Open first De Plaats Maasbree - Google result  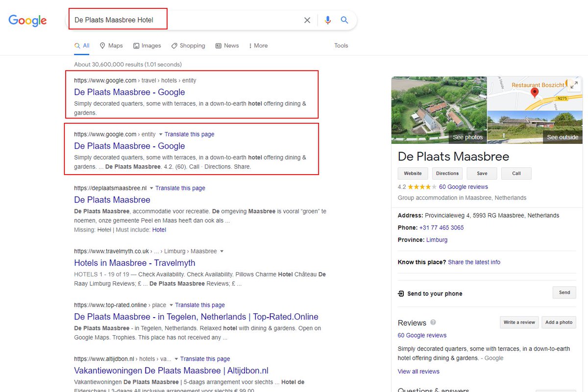coord(129,92)
